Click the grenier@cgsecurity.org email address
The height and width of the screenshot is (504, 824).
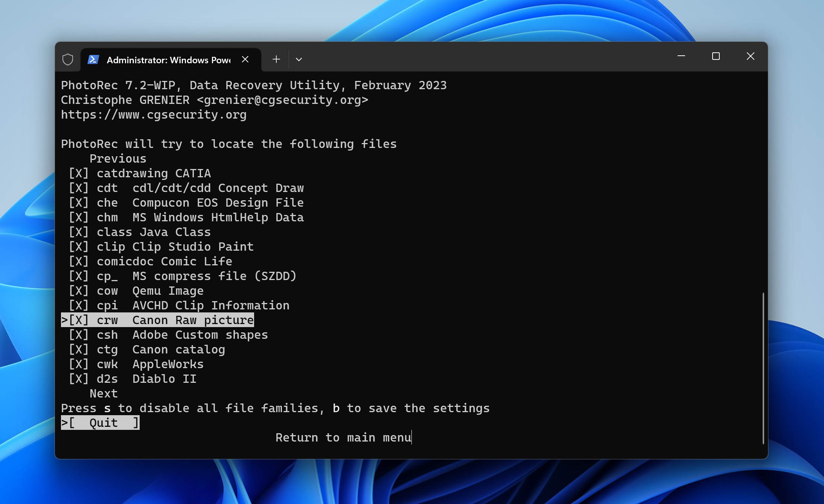click(282, 100)
